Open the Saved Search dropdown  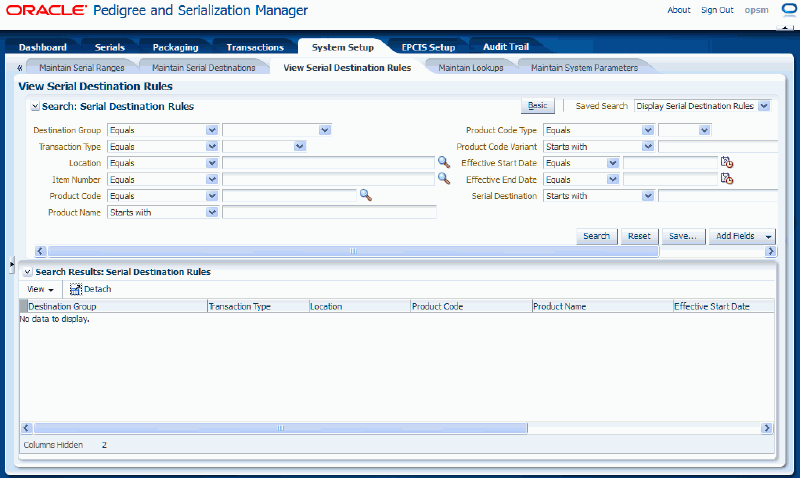[x=764, y=106]
